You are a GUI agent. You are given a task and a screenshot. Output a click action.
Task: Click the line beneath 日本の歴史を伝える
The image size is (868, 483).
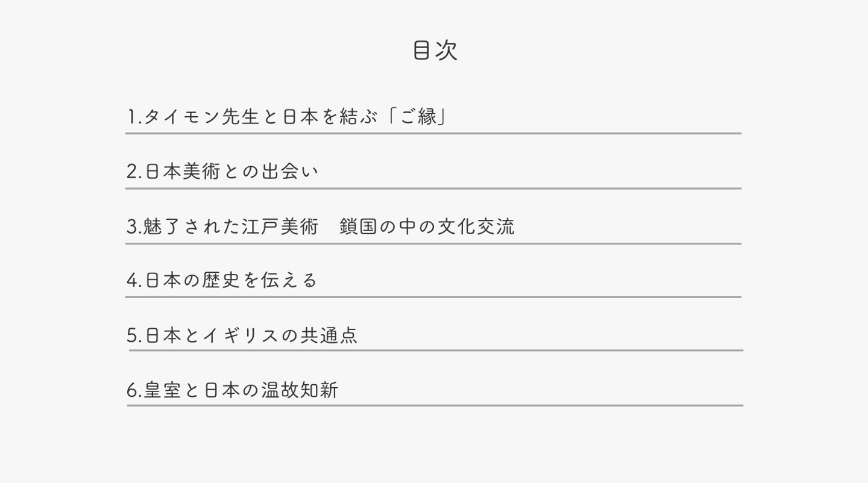click(x=433, y=297)
